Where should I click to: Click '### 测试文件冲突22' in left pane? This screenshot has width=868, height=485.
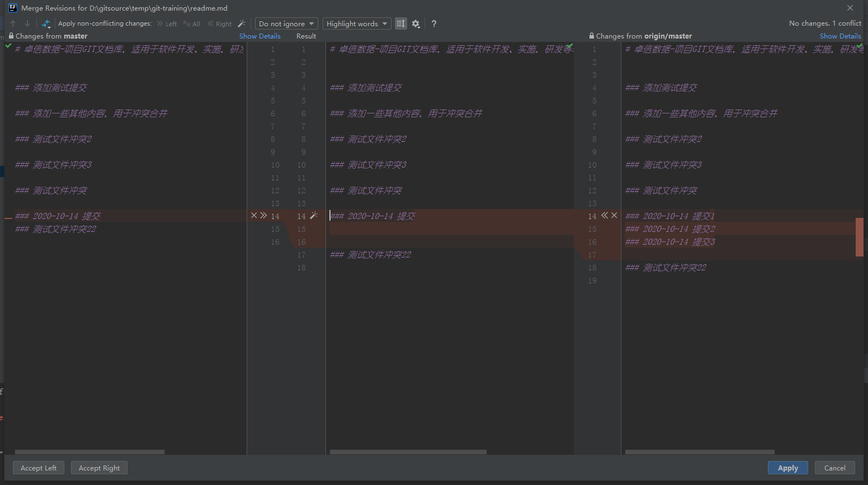point(56,229)
